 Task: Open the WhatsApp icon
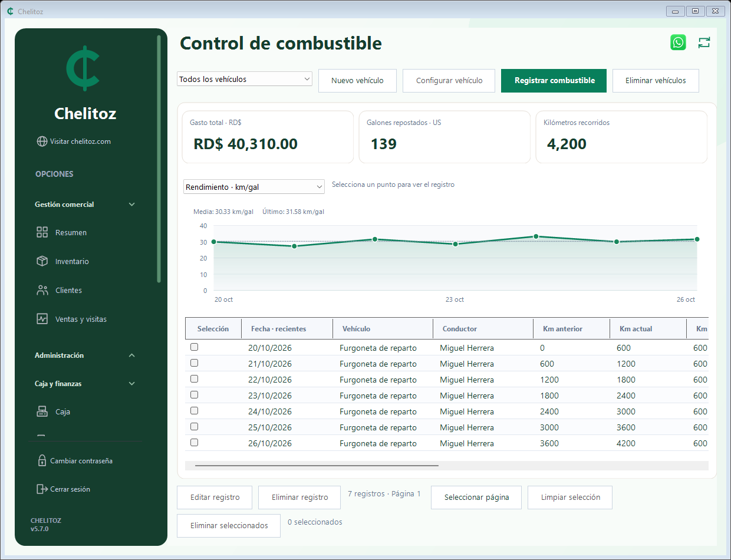click(678, 42)
